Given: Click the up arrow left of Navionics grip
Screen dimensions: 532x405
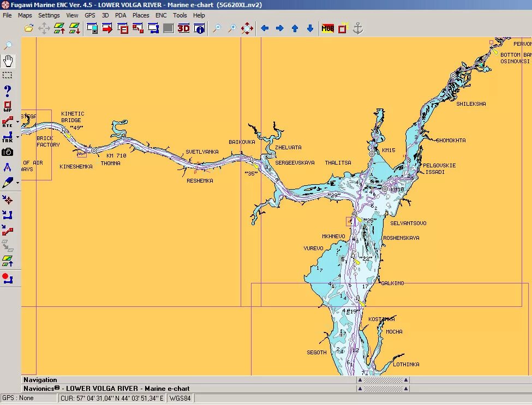Looking at the screenshot, I should (360, 389).
